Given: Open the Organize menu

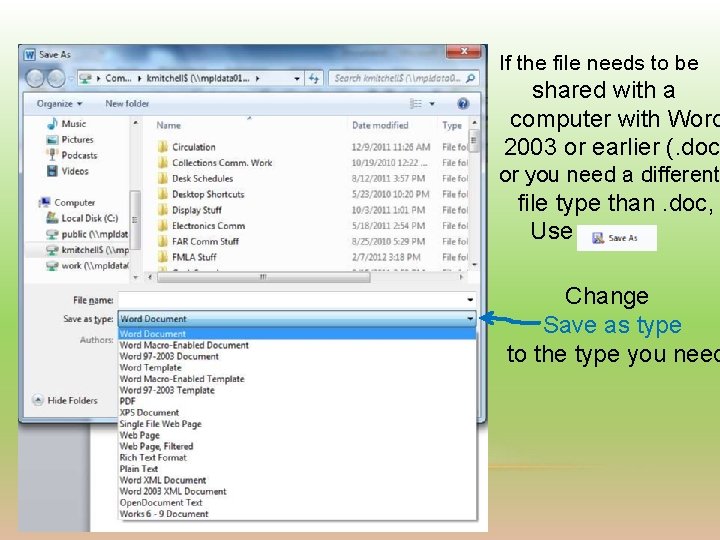Looking at the screenshot, I should (59, 104).
